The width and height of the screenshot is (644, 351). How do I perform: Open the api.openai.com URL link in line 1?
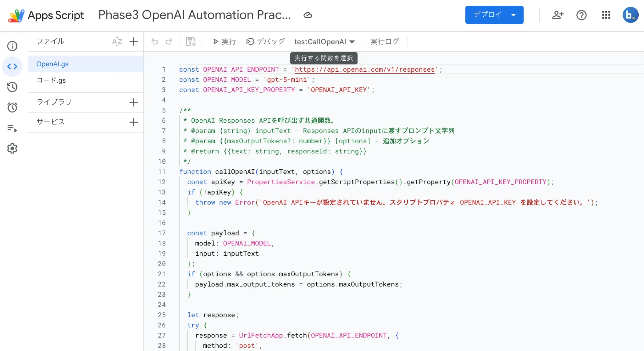365,69
